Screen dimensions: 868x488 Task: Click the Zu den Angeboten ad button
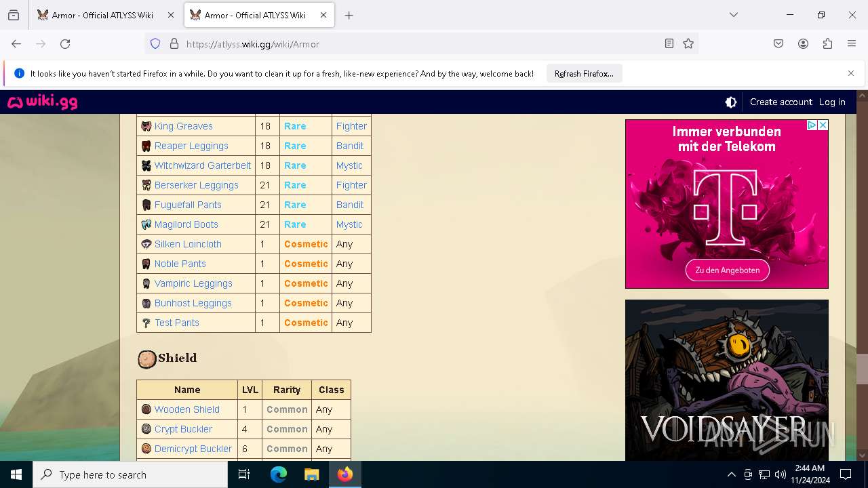click(x=727, y=270)
